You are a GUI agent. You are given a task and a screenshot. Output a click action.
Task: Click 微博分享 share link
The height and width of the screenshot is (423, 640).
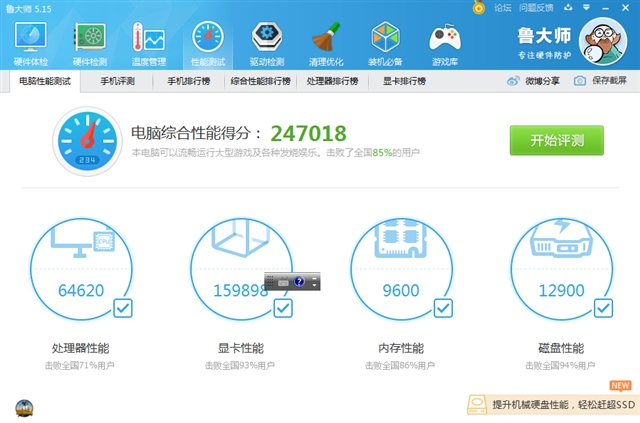click(x=542, y=81)
